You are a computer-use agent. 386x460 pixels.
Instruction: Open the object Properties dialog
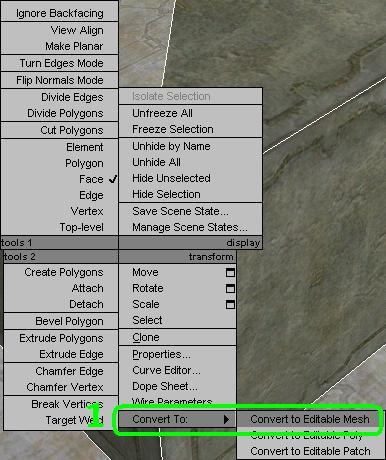tap(161, 354)
